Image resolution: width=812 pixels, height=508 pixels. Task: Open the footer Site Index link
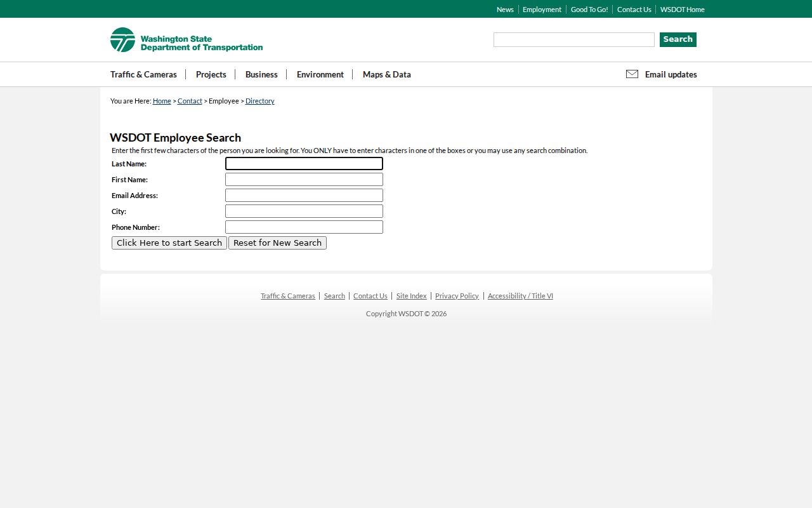coord(412,296)
